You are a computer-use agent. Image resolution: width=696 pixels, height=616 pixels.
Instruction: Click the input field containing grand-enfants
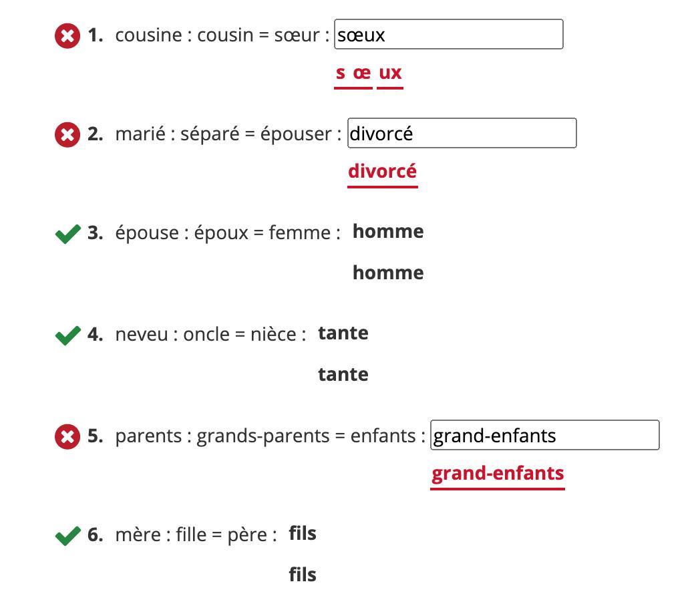(x=545, y=435)
